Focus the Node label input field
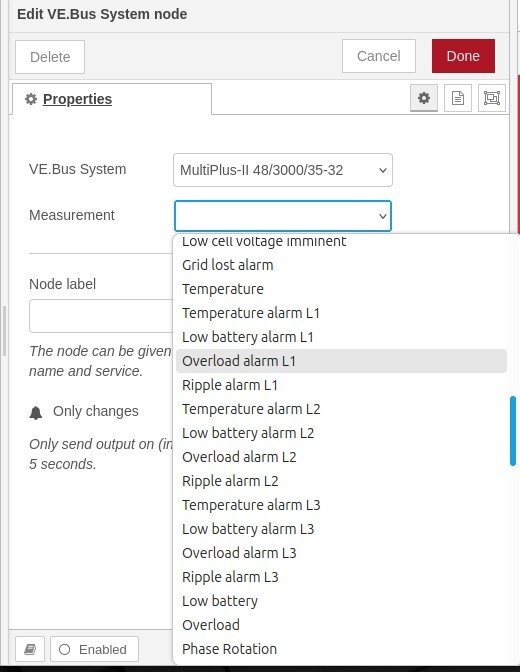The image size is (520, 672). pos(101,316)
